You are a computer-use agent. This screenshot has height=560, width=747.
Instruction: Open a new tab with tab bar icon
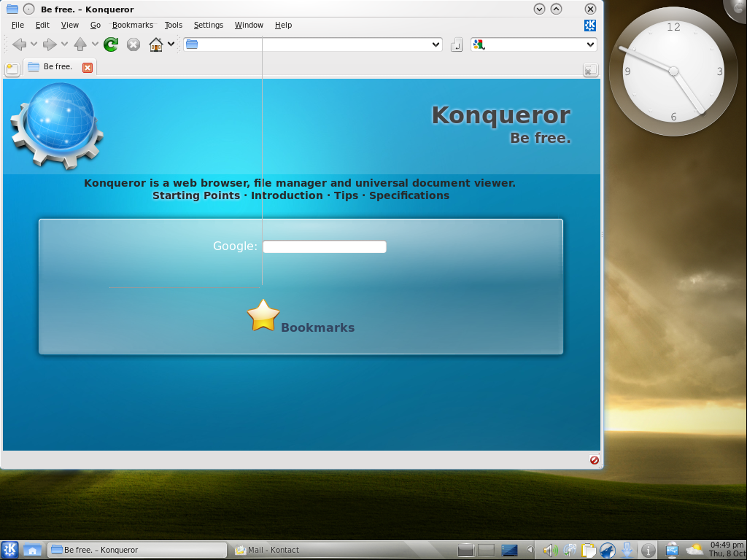pos(12,69)
